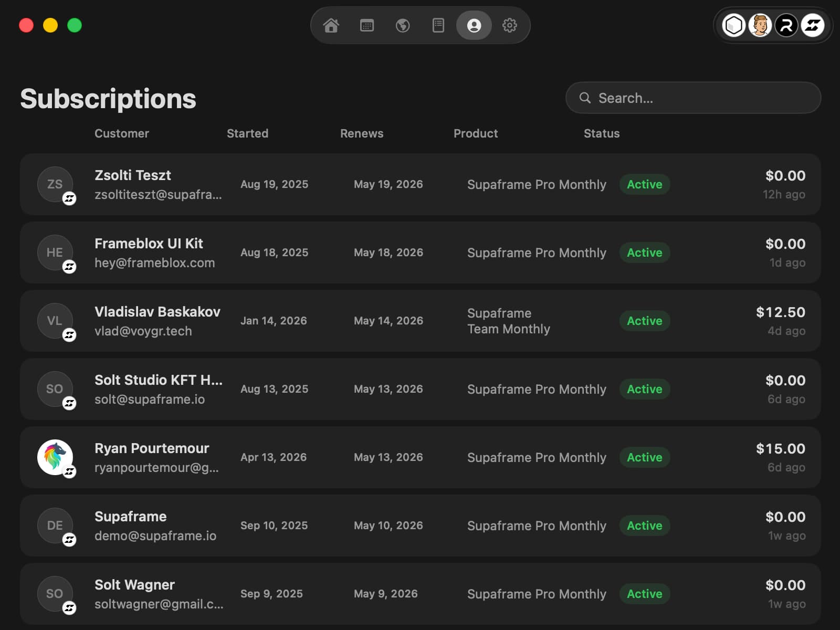The image size is (840, 630).
Task: Click the VL avatar for Vladislav Baskakov
Action: click(x=55, y=321)
